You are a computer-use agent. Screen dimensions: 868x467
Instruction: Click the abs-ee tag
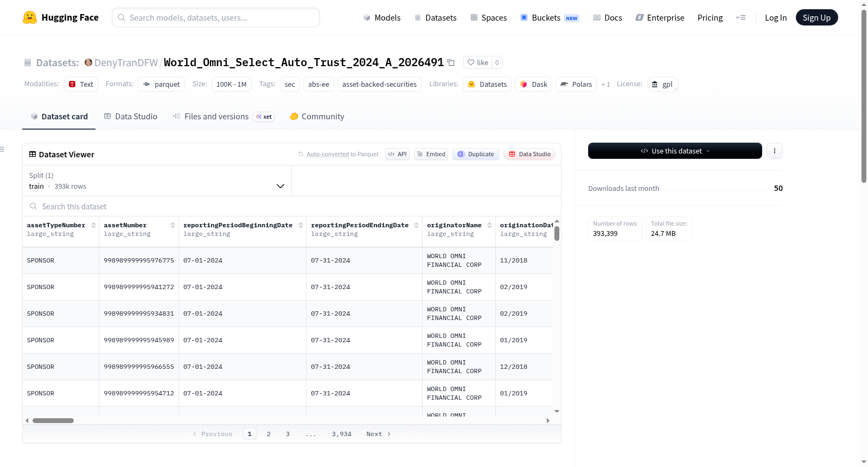pos(318,84)
